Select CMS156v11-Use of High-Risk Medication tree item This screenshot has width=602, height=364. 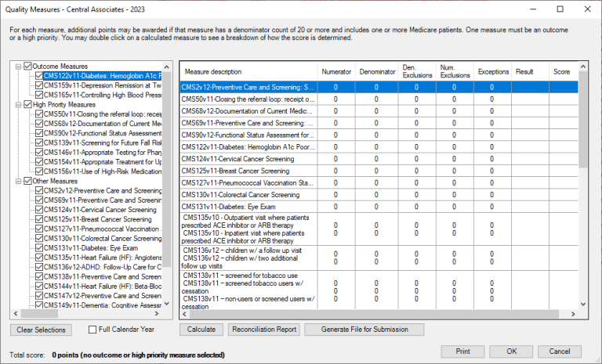[x=103, y=171]
